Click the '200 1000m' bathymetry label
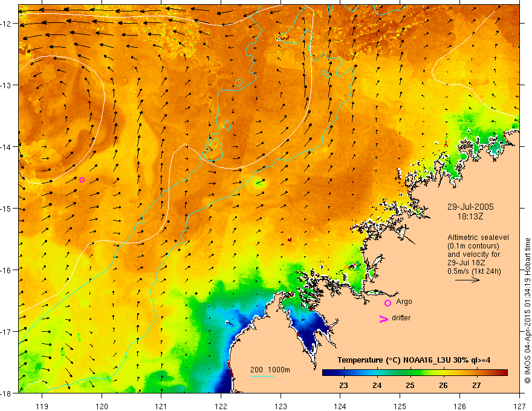 click(x=270, y=370)
